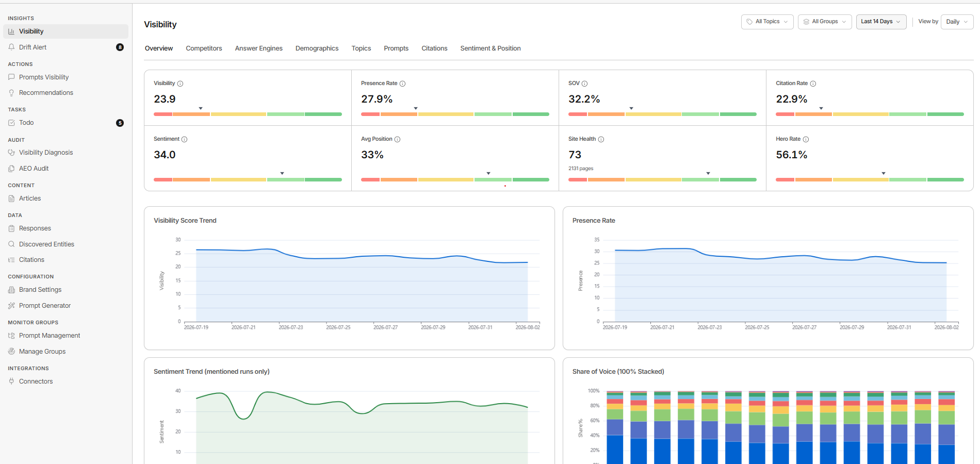Screen dimensions: 980x464
Task: Open the All Topics dropdown
Action: point(767,22)
